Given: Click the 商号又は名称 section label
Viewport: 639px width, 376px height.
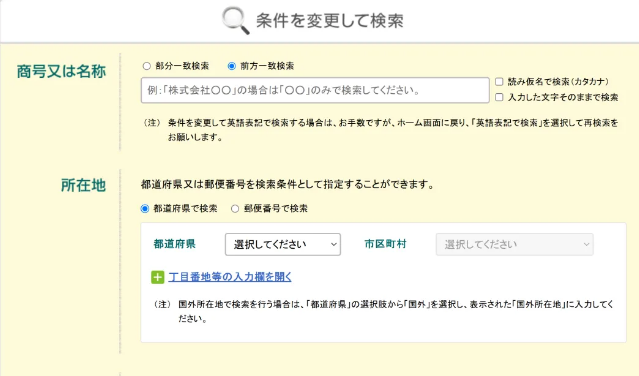Looking at the screenshot, I should pos(61,71).
